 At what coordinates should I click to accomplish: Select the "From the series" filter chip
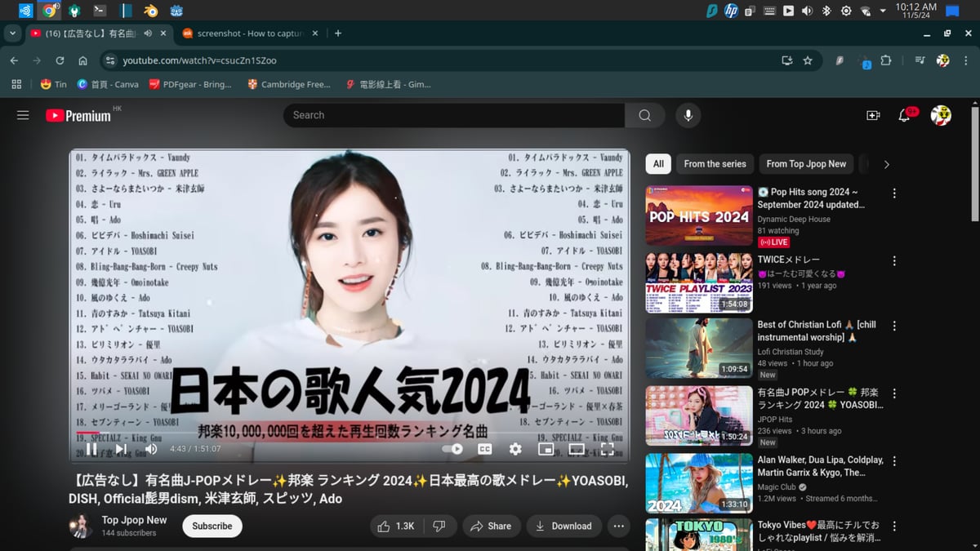tap(715, 164)
